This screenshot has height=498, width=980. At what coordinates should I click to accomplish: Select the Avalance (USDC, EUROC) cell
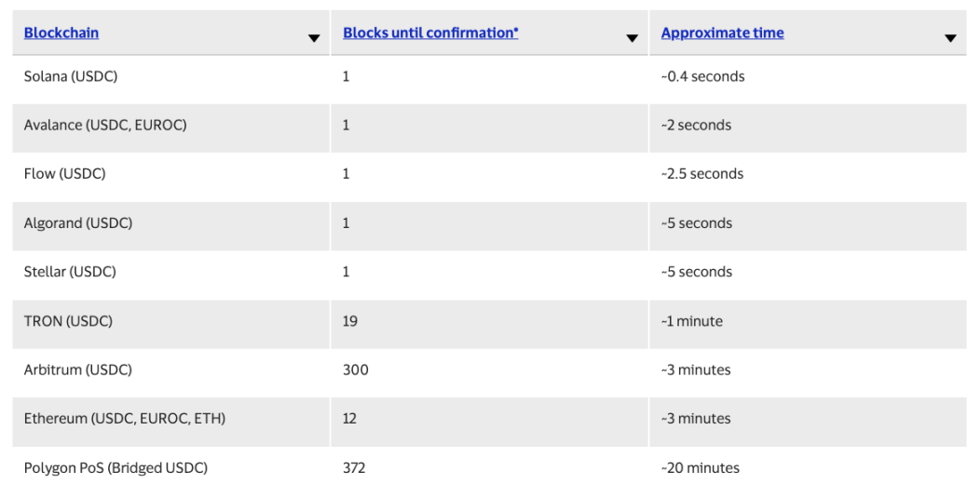[x=105, y=125]
